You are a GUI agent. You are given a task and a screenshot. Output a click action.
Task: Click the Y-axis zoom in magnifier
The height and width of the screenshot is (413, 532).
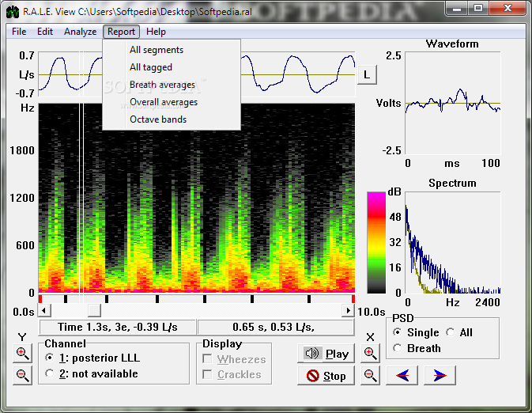(x=22, y=353)
